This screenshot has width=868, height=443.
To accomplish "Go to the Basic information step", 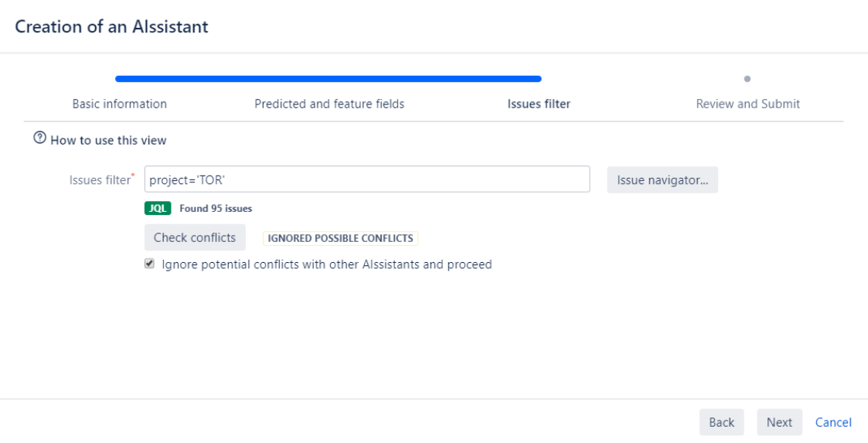I will pos(119,104).
